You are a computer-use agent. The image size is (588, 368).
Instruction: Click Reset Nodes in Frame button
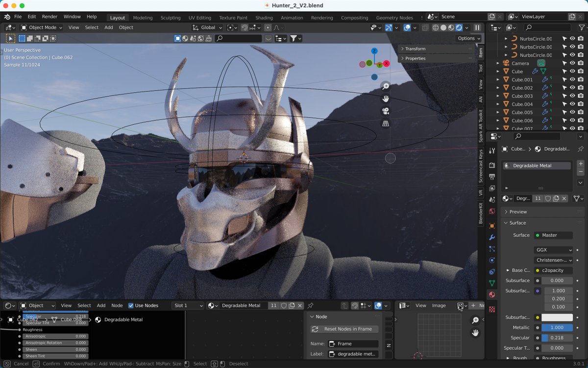[x=344, y=329]
